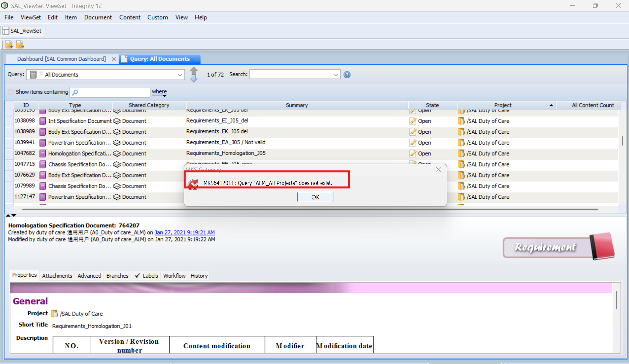The width and height of the screenshot is (629, 364).
Task: Click the blue help question mark icon
Action: [x=347, y=75]
